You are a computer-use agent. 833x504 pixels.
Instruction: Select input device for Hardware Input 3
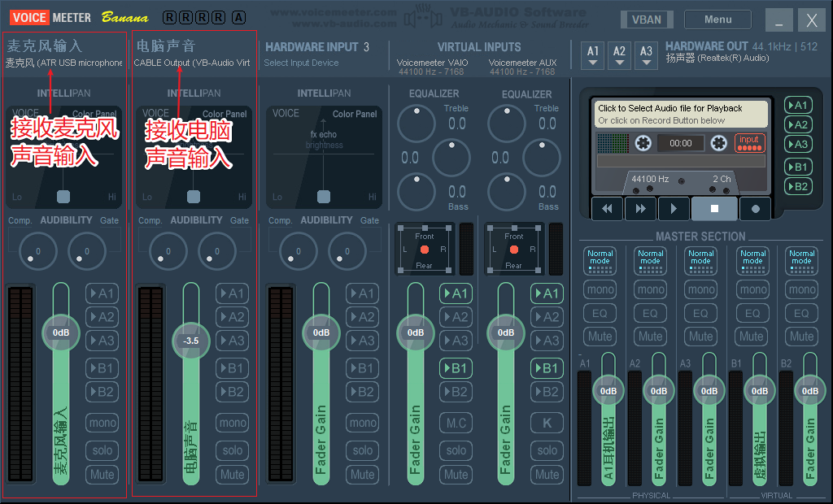click(x=301, y=63)
